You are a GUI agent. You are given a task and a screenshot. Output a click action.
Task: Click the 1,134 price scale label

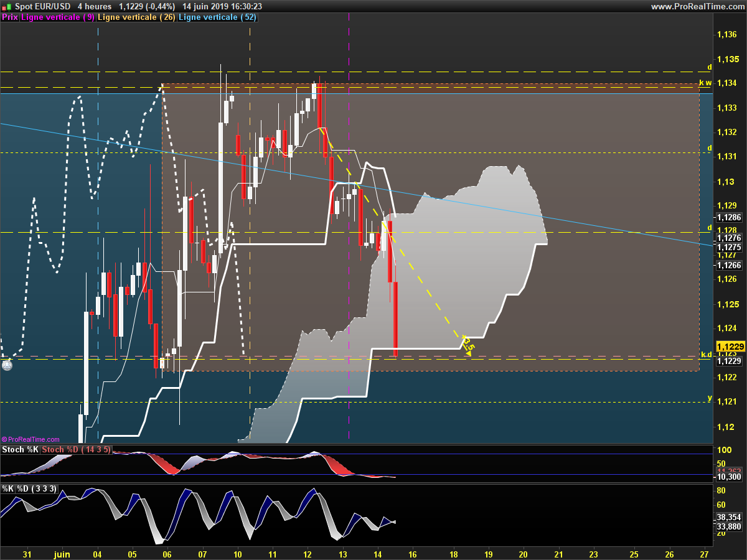tap(728, 83)
